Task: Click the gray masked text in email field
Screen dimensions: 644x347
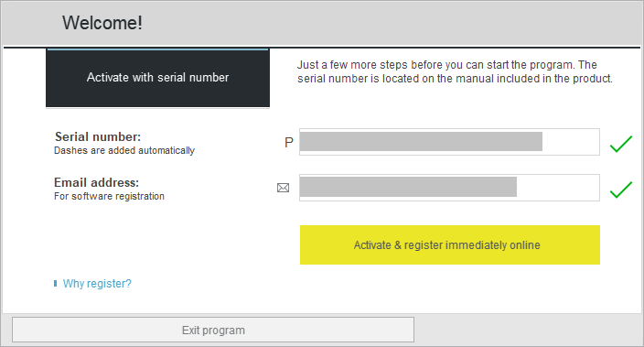Action: [408, 187]
